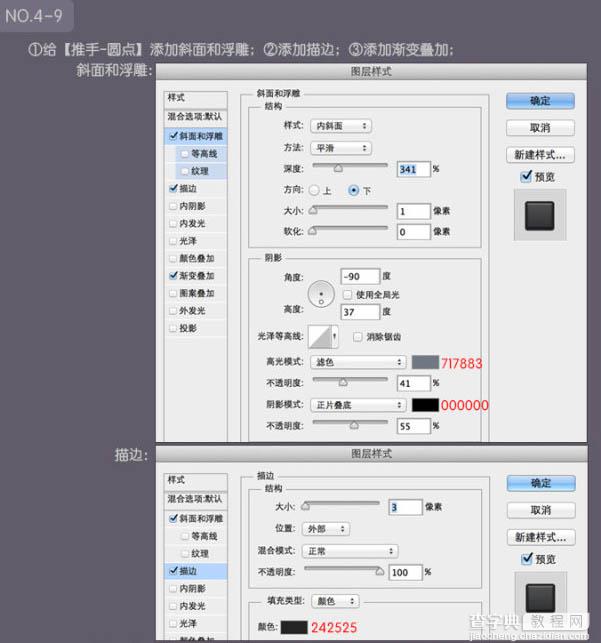Toggle 光泽 checkbox in upper dialog
This screenshot has height=643, width=601.
click(173, 241)
